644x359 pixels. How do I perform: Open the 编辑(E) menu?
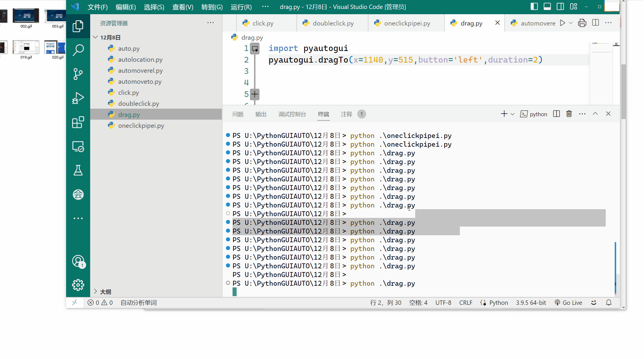(126, 7)
